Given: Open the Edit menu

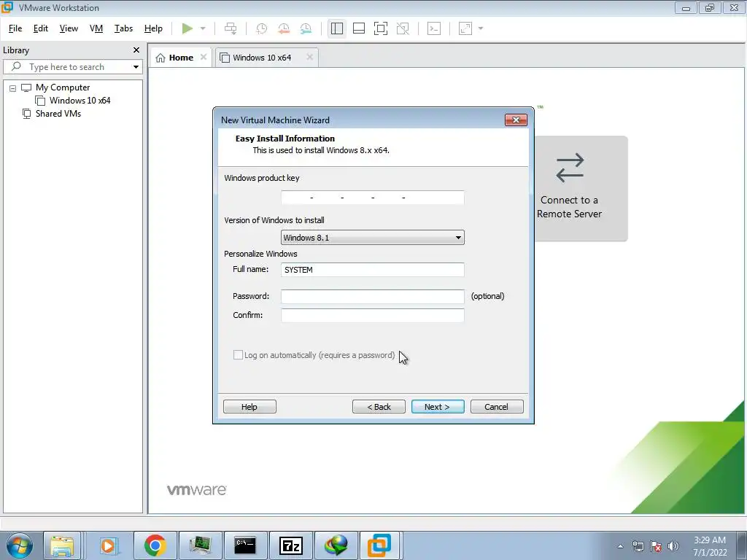Looking at the screenshot, I should (x=41, y=28).
